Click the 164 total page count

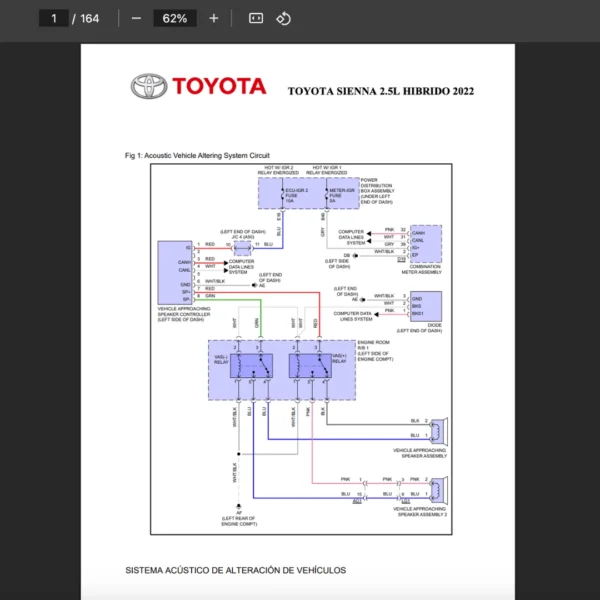pyautogui.click(x=89, y=18)
